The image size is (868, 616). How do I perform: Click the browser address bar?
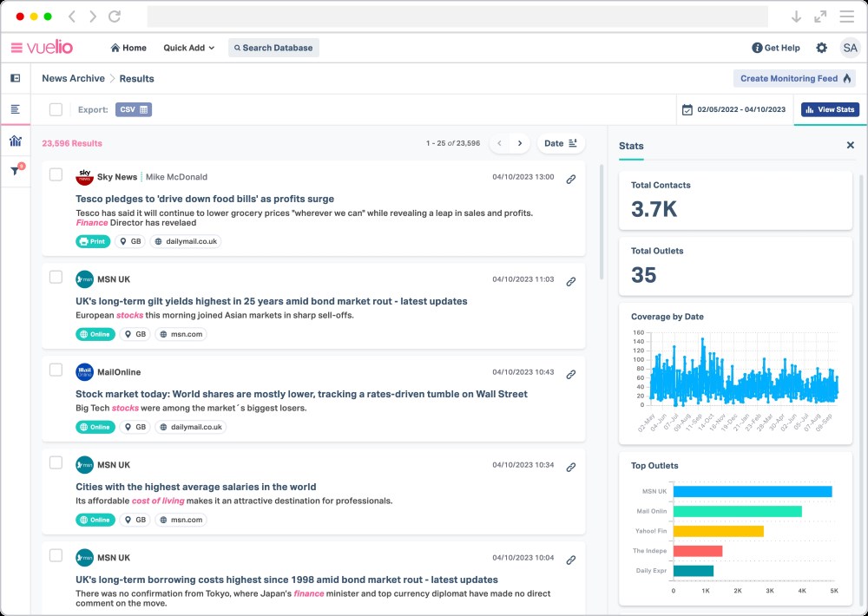[x=457, y=16]
